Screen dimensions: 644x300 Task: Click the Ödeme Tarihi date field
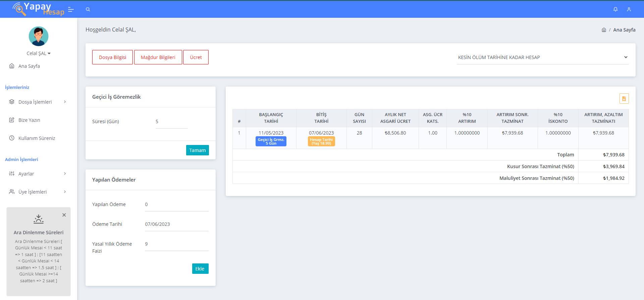pyautogui.click(x=176, y=224)
